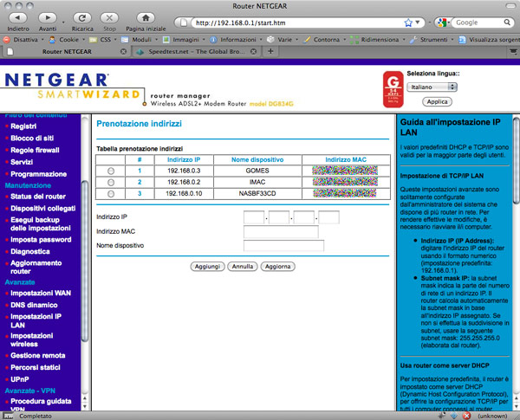Click the browser URL address field
Image resolution: width=520 pixels, height=420 pixels.
coord(296,23)
